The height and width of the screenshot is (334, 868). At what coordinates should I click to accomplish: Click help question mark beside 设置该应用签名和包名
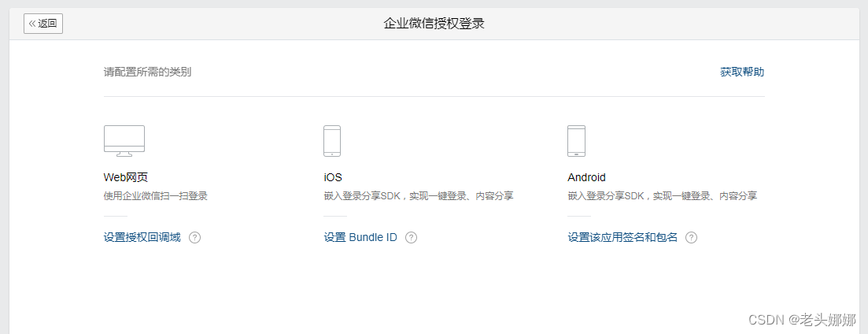(692, 238)
